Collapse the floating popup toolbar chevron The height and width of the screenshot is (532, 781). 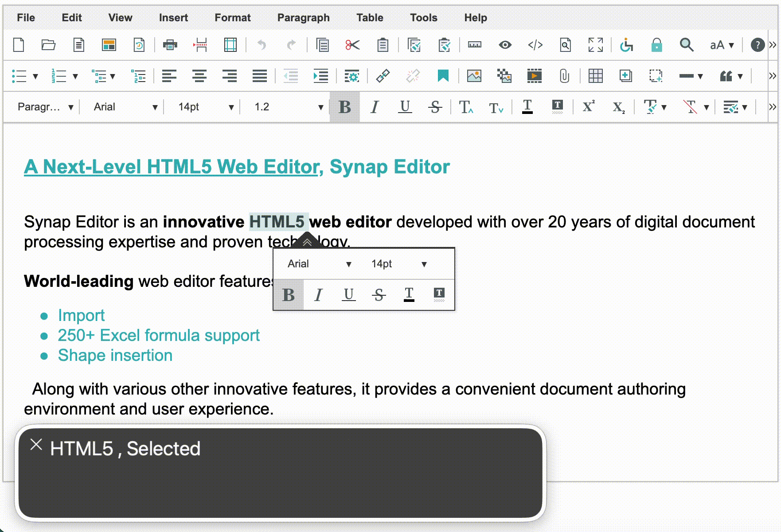[307, 242]
